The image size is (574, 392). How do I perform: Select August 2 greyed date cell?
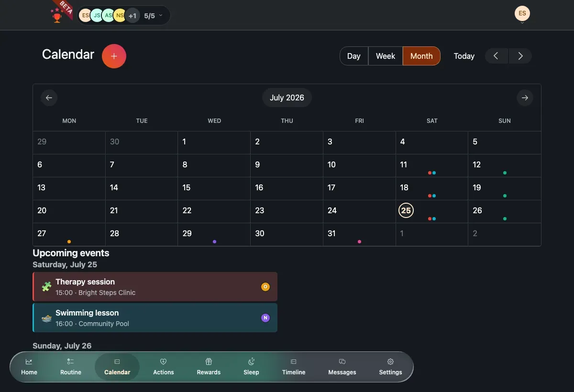click(505, 235)
